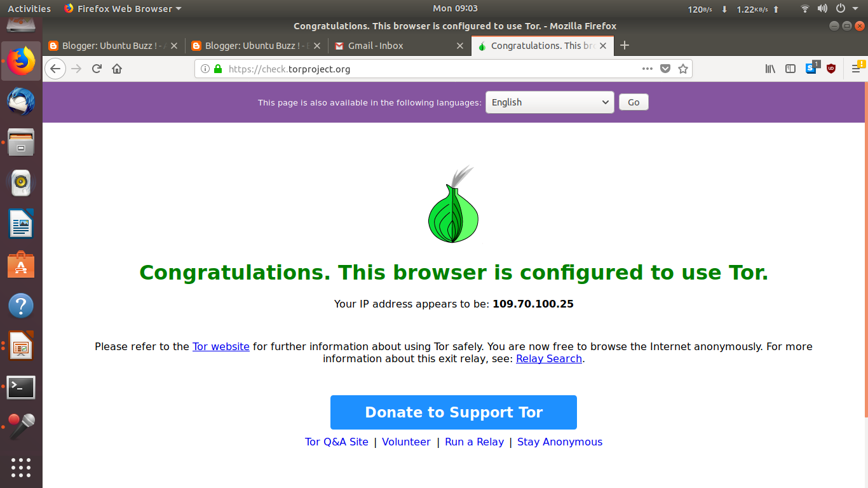
Task: Open the microphone recorder app in dock
Action: pos(21,427)
